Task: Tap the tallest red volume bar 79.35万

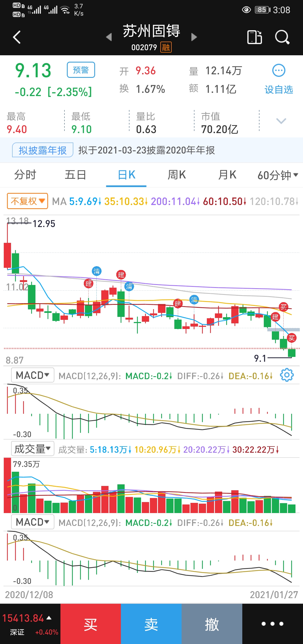Action: pos(7,485)
